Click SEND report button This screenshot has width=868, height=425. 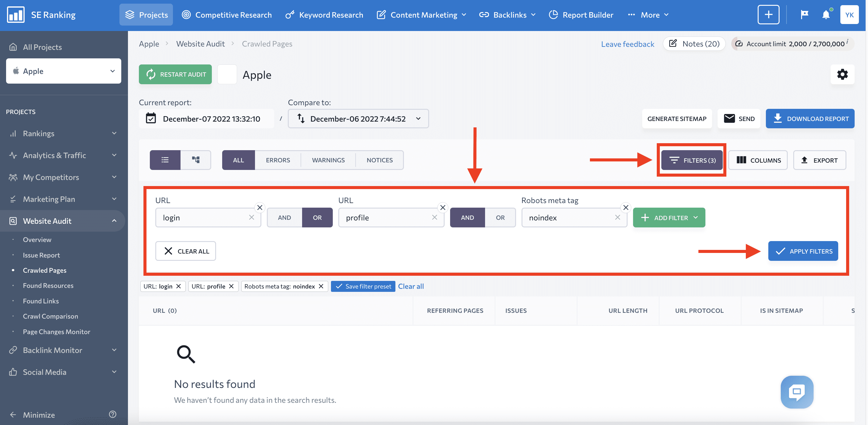coord(739,119)
